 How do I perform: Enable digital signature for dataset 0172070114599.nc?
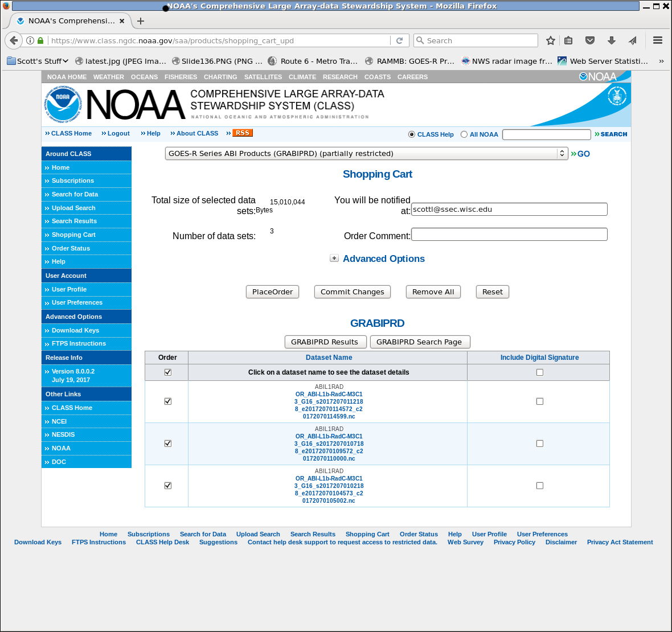[x=540, y=401]
